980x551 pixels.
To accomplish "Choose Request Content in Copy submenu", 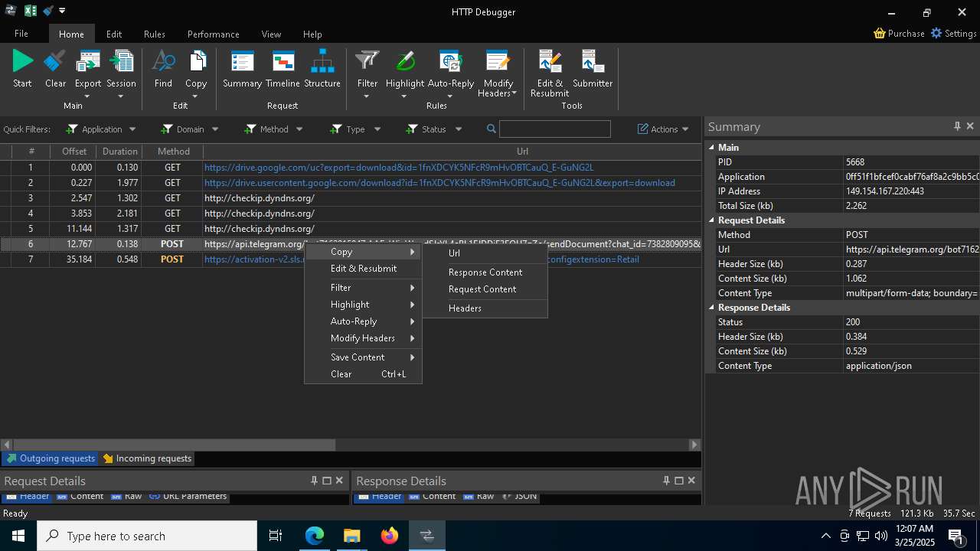I will coord(485,289).
